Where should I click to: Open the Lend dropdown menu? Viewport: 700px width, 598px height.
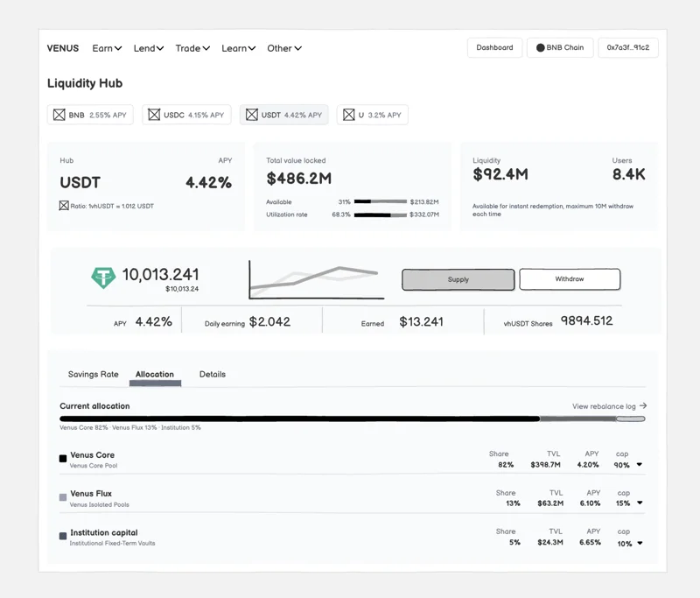point(148,48)
